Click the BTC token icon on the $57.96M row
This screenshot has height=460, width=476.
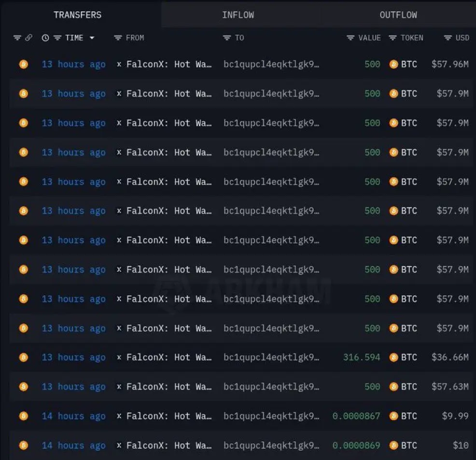coord(393,64)
